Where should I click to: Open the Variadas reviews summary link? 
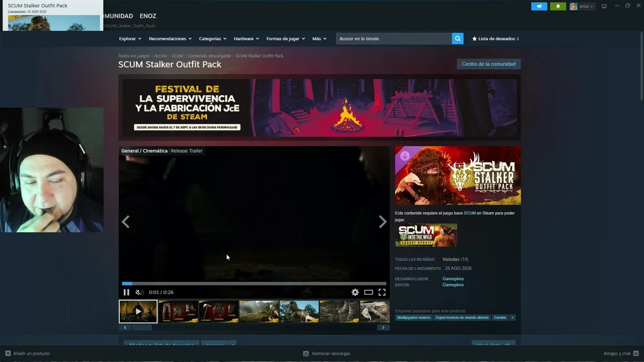[451, 259]
